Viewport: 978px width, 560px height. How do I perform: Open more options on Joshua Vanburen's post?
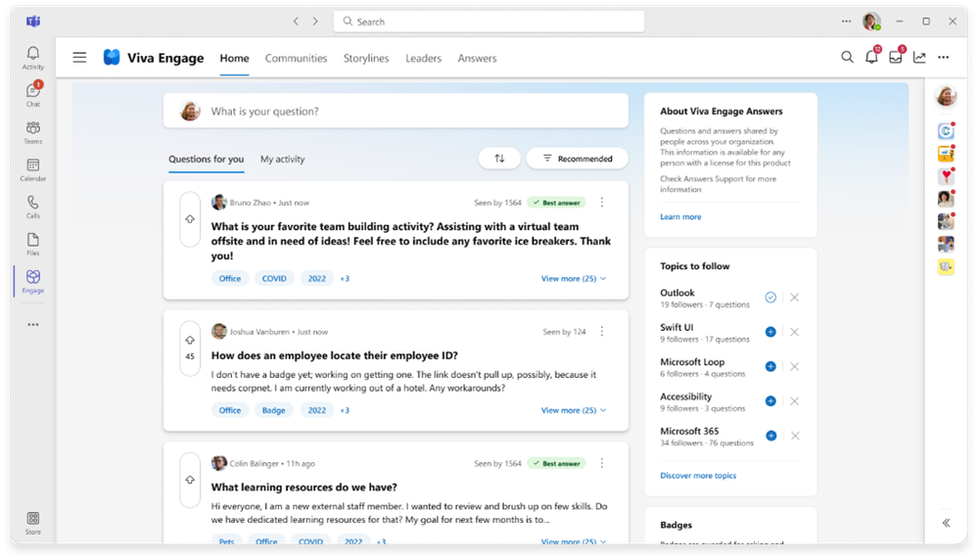click(x=602, y=331)
